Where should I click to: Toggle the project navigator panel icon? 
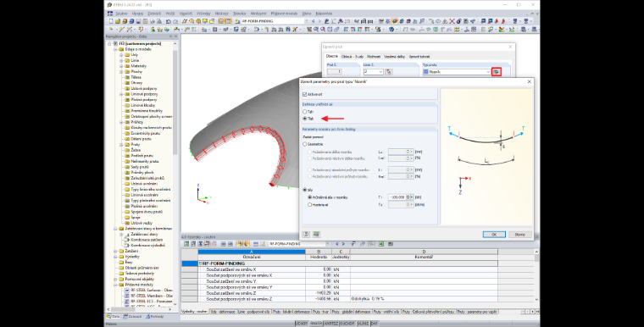coord(221,21)
